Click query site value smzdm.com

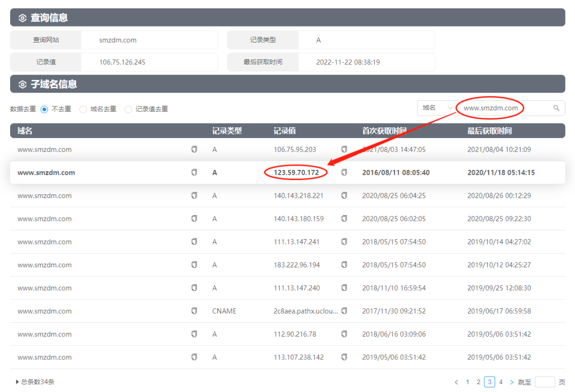click(x=118, y=40)
